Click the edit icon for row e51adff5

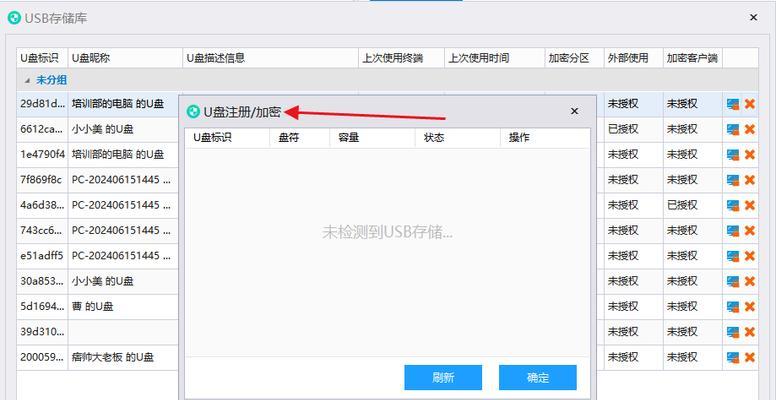pyautogui.click(x=733, y=255)
